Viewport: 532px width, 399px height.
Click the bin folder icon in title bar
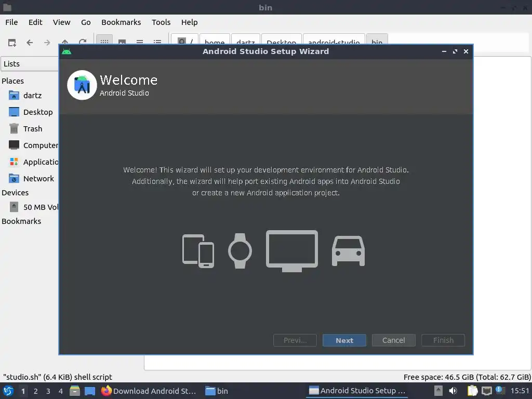coord(7,7)
